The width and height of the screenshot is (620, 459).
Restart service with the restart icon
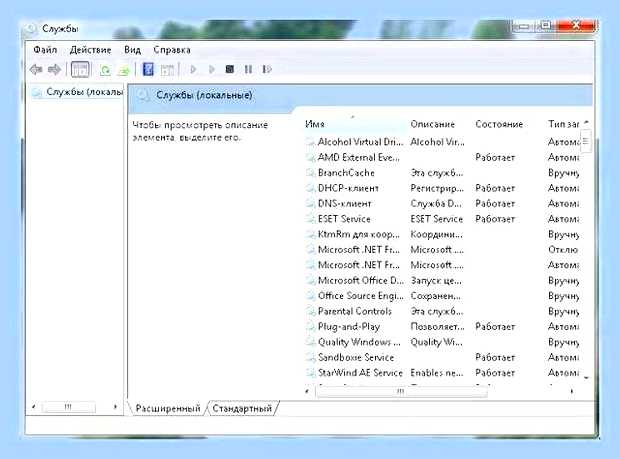coord(267,70)
